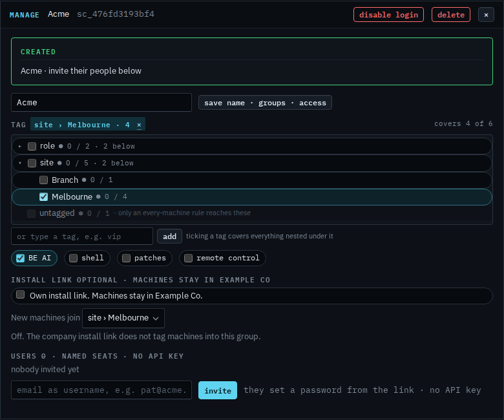Click 'Off. The company install link' note
Image resolution: width=504 pixels, height=420 pixels.
point(136,337)
